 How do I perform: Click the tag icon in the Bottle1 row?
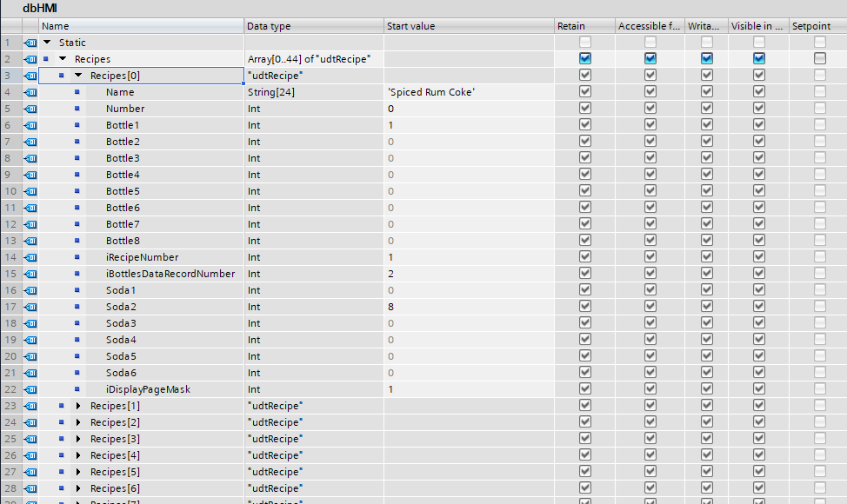[x=30, y=125]
